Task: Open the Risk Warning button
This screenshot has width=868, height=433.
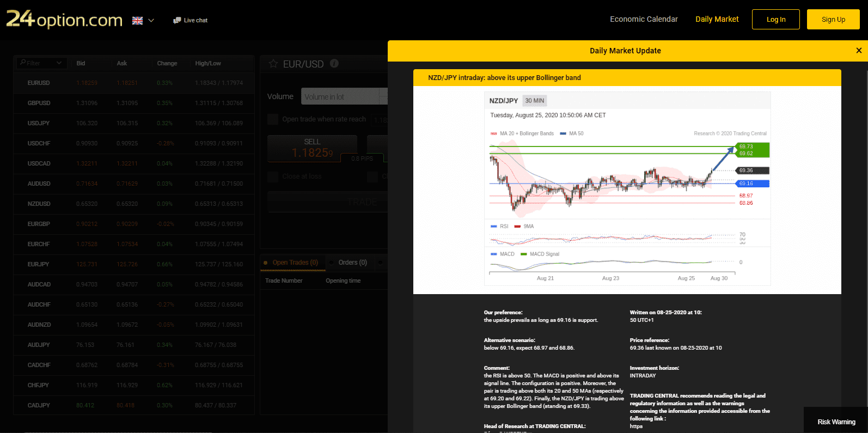Action: pyautogui.click(x=836, y=422)
